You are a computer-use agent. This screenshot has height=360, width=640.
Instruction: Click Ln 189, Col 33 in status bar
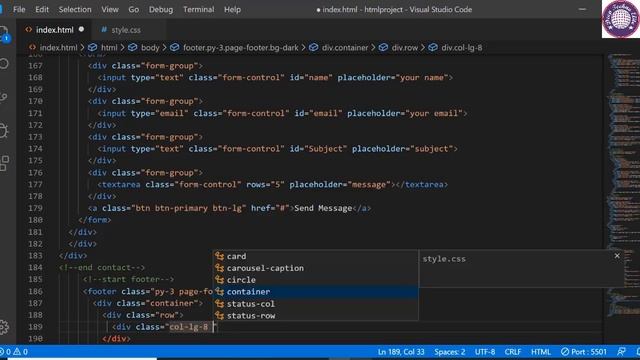pyautogui.click(x=401, y=352)
